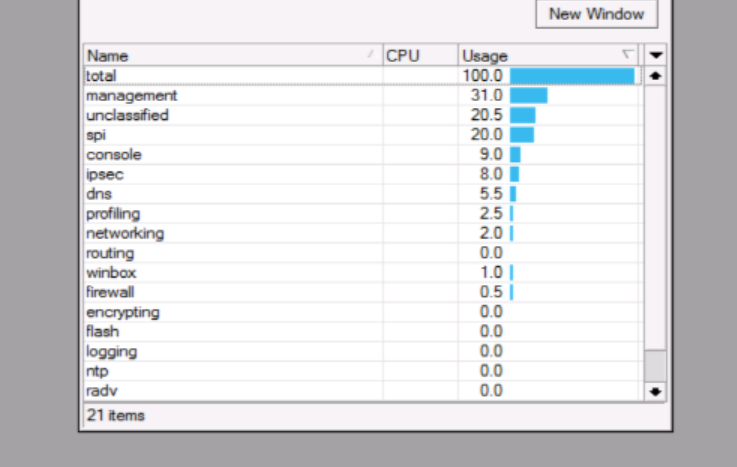Select the networking row
The height and width of the screenshot is (467, 737).
pos(363,233)
